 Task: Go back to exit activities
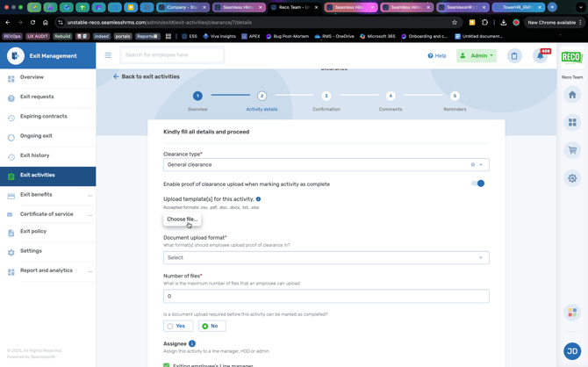pos(146,76)
